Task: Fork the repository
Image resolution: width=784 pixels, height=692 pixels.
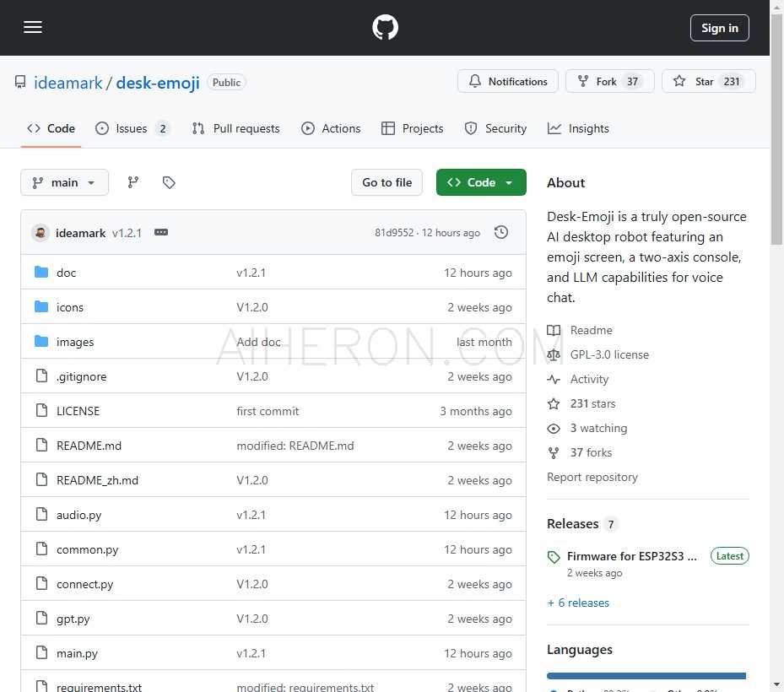Action: pyautogui.click(x=609, y=82)
